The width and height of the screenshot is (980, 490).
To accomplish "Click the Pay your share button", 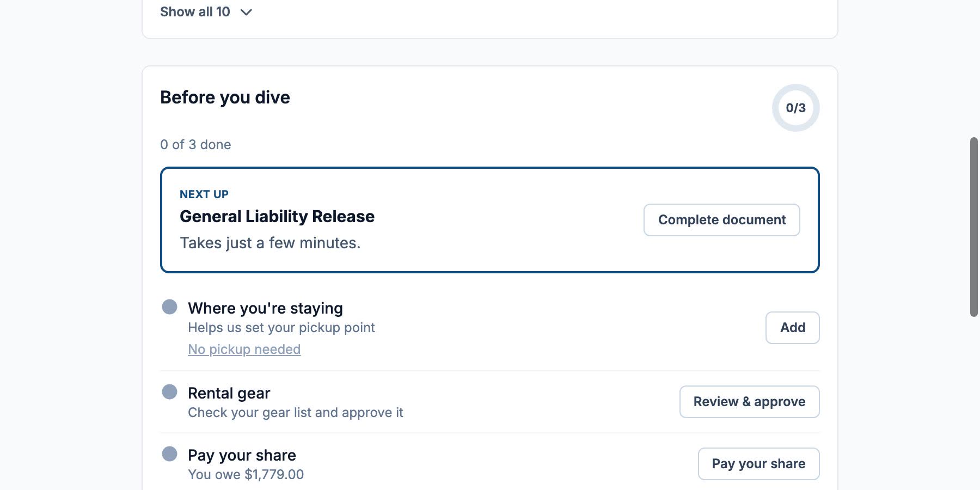I will [x=759, y=464].
